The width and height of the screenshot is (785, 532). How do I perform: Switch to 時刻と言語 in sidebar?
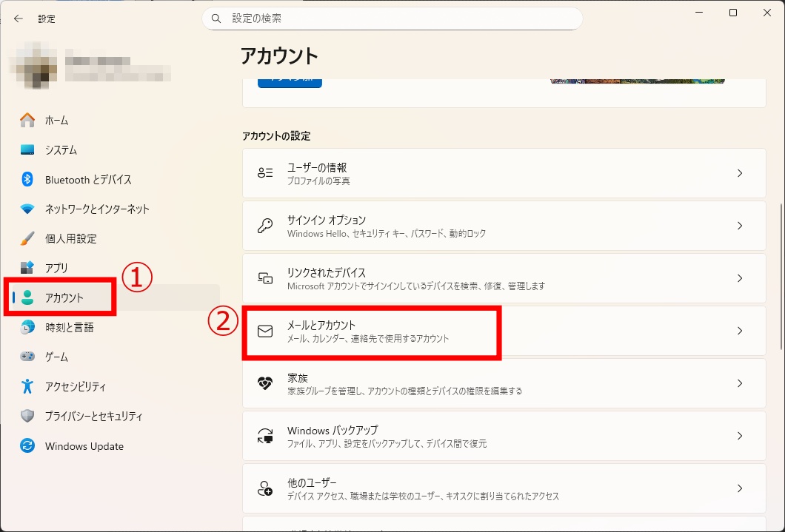click(69, 327)
